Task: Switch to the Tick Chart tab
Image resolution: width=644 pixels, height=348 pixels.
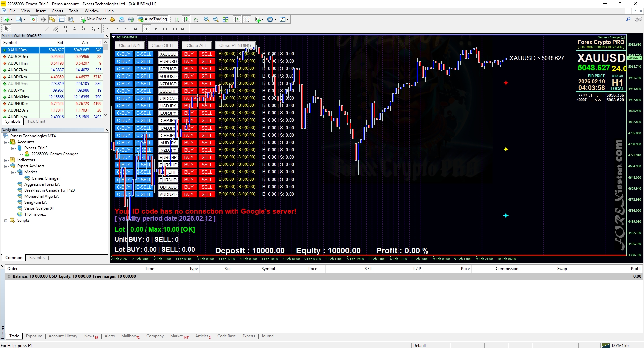Action: coord(36,121)
